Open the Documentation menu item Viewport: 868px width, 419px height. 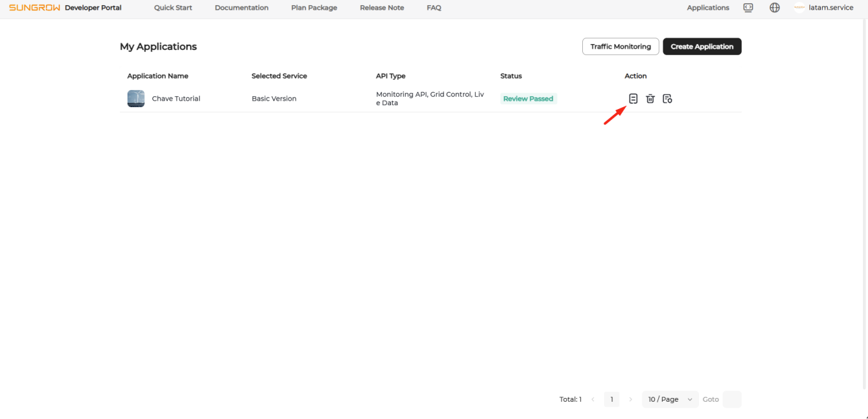(x=242, y=8)
